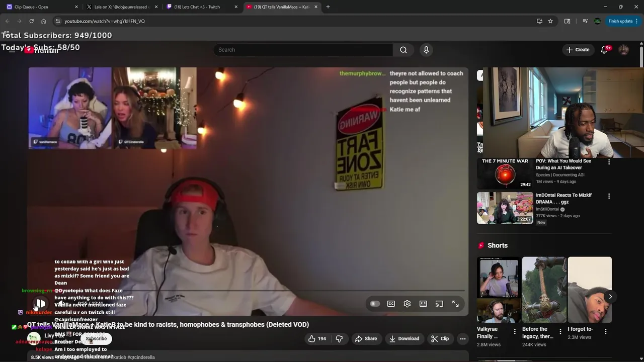This screenshot has width=644, height=362.
Task: Open Chrome menu three dots
Action: click(636, 21)
